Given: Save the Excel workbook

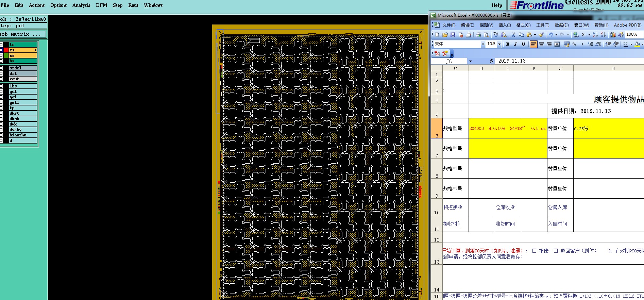Looking at the screenshot, I should (453, 35).
